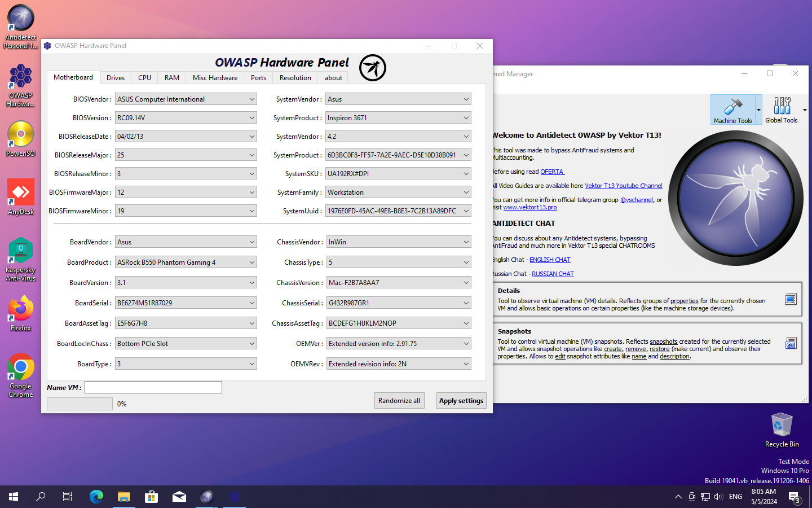Open the OWASP Hardware desktop shortcut
This screenshot has height=508, width=812.
pyautogui.click(x=21, y=85)
